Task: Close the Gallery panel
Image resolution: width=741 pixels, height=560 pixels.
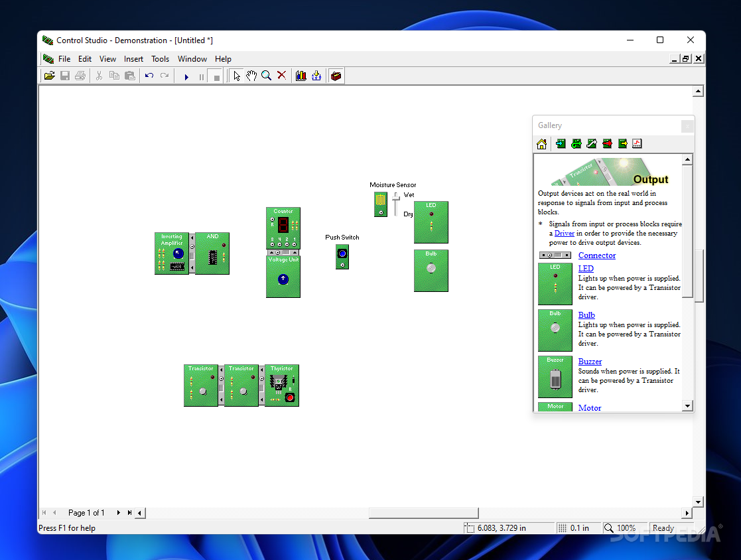Action: (688, 125)
